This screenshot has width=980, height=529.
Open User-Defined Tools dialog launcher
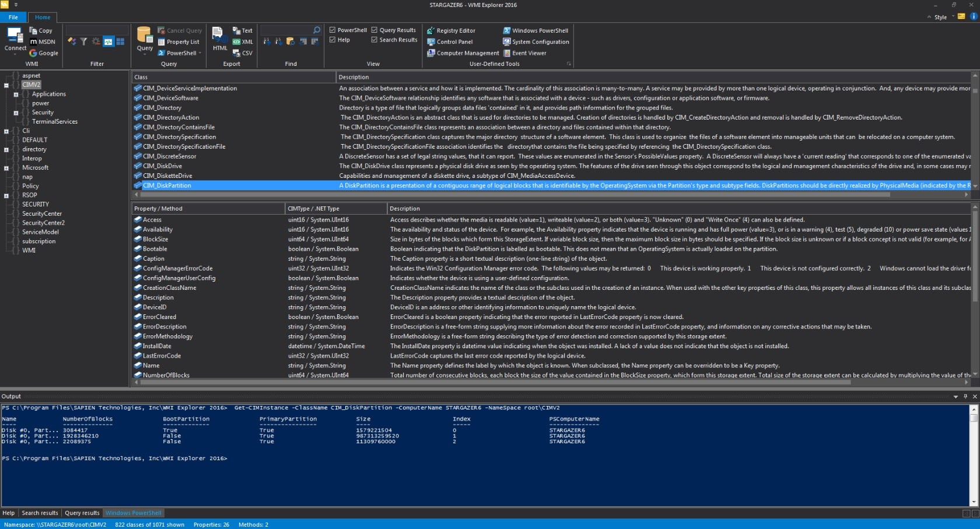click(x=569, y=64)
